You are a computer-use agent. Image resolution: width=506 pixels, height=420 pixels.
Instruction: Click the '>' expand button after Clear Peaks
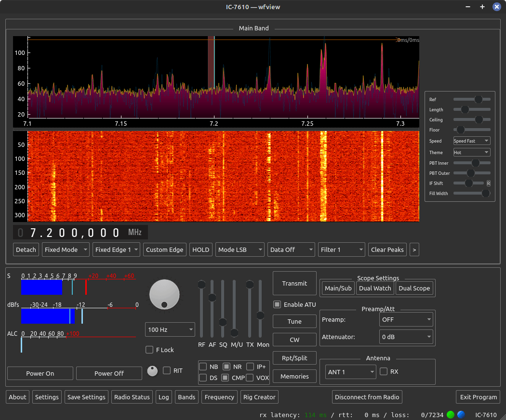tap(414, 249)
